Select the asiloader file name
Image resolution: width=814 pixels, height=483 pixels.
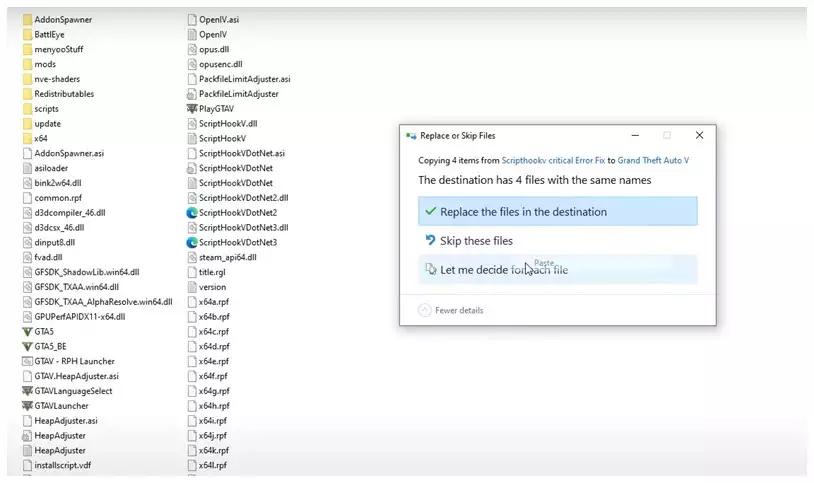click(51, 168)
